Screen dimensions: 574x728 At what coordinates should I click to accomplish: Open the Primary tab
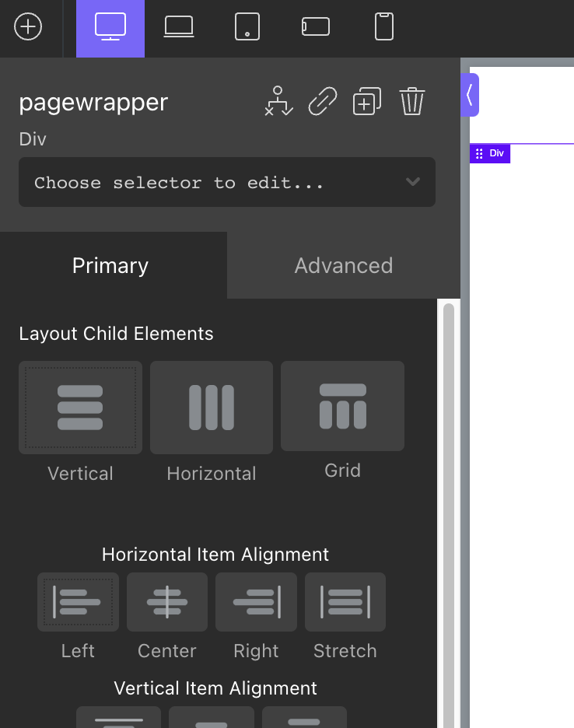[110, 265]
